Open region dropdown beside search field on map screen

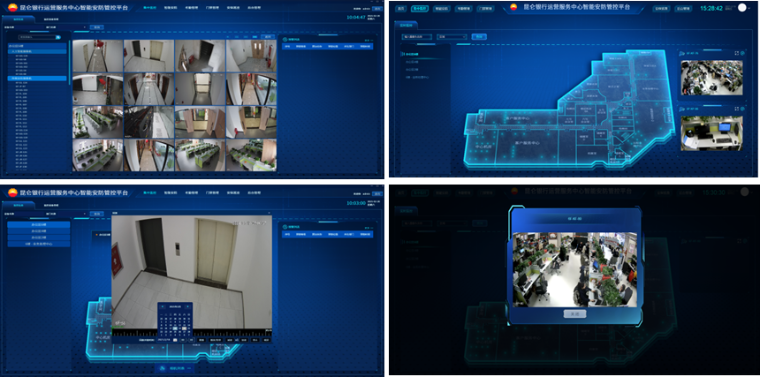click(452, 36)
